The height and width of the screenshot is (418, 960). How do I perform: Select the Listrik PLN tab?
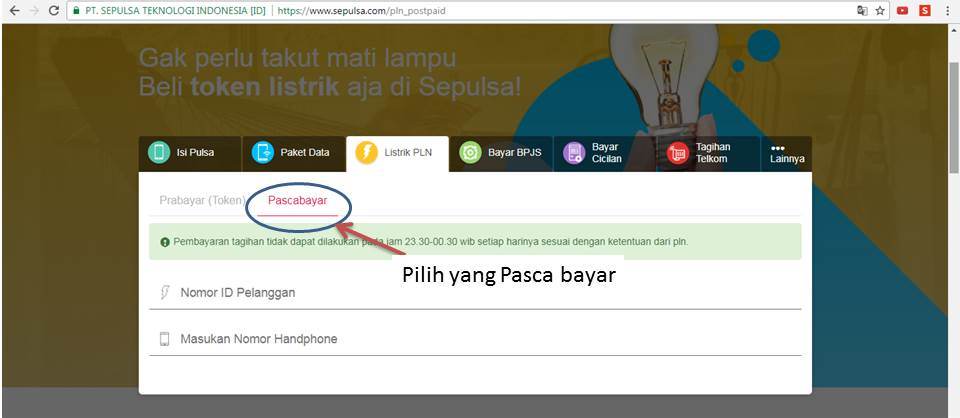pos(397,153)
